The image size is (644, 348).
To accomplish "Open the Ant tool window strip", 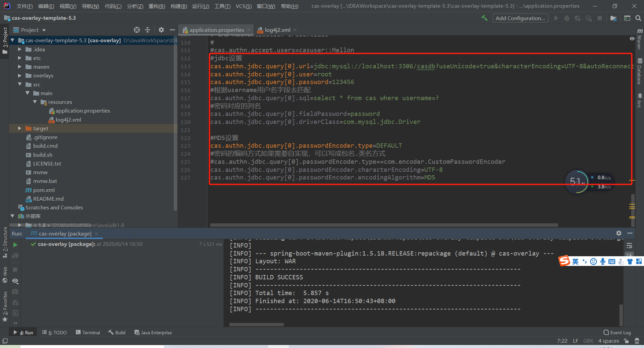I will pyautogui.click(x=640, y=100).
